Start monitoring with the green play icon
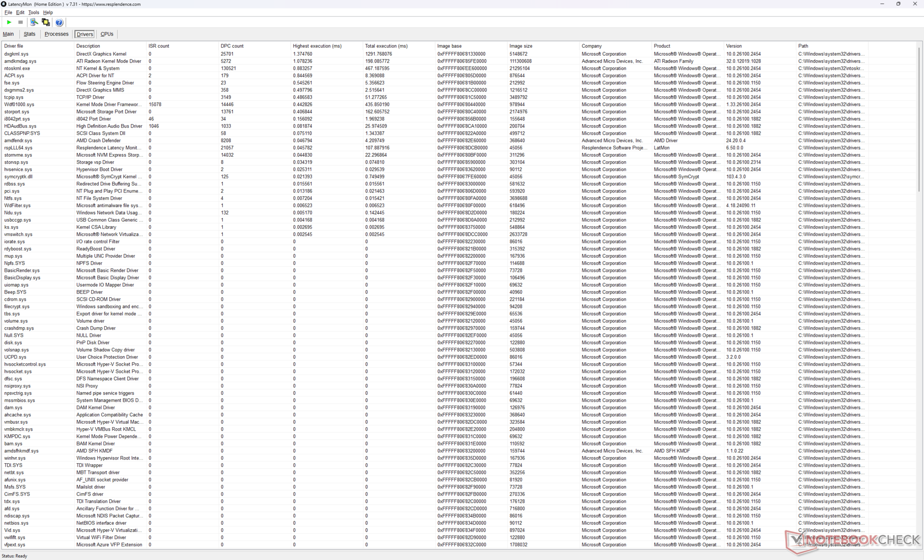Image resolution: width=924 pixels, height=560 pixels. click(9, 22)
